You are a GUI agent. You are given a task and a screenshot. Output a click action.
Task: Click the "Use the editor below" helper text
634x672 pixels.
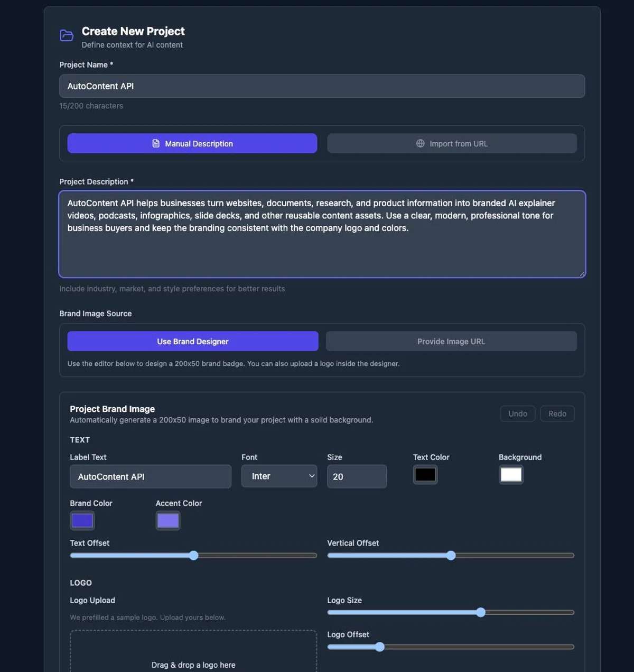click(x=234, y=364)
